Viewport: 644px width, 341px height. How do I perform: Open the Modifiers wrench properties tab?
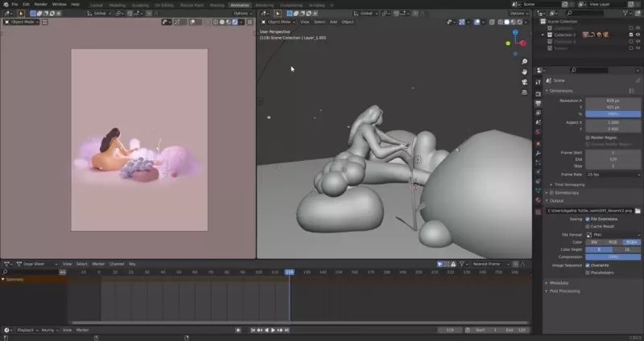538,152
